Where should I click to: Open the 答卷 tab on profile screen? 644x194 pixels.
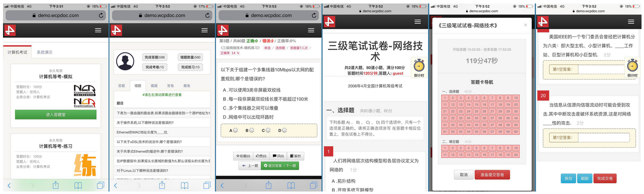170,86
